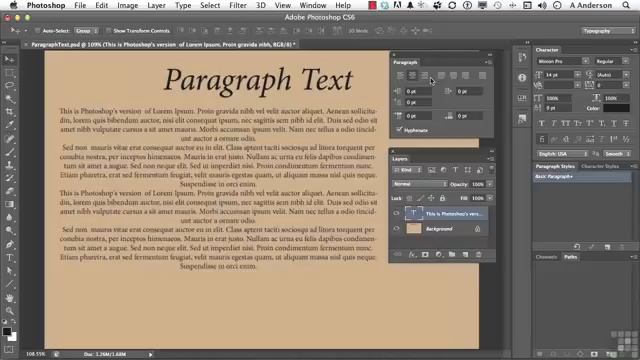Select the Crop tool

coord(9,112)
